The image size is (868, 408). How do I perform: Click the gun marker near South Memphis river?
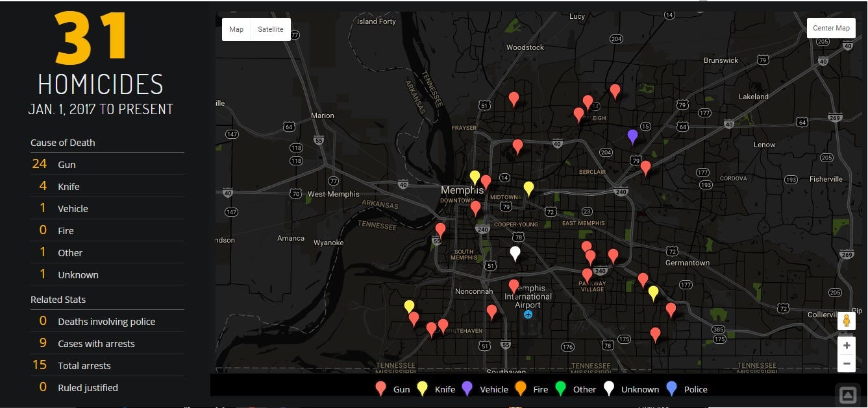[x=440, y=230]
